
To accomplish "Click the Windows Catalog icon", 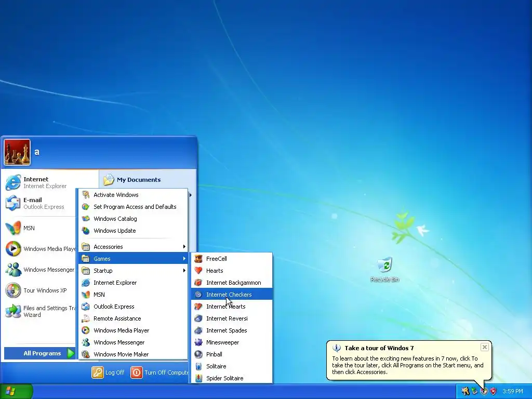I will [86, 219].
